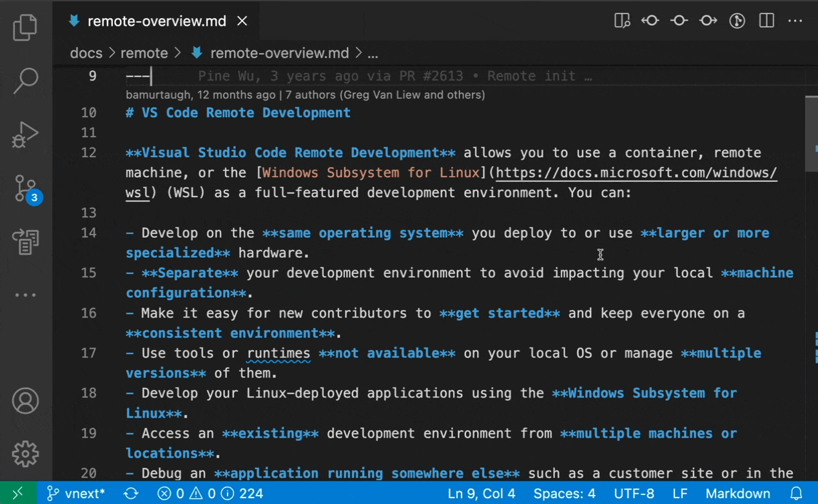This screenshot has height=504, width=818.
Task: Click the vertical scrollbar thumb on editor
Action: pos(811,133)
